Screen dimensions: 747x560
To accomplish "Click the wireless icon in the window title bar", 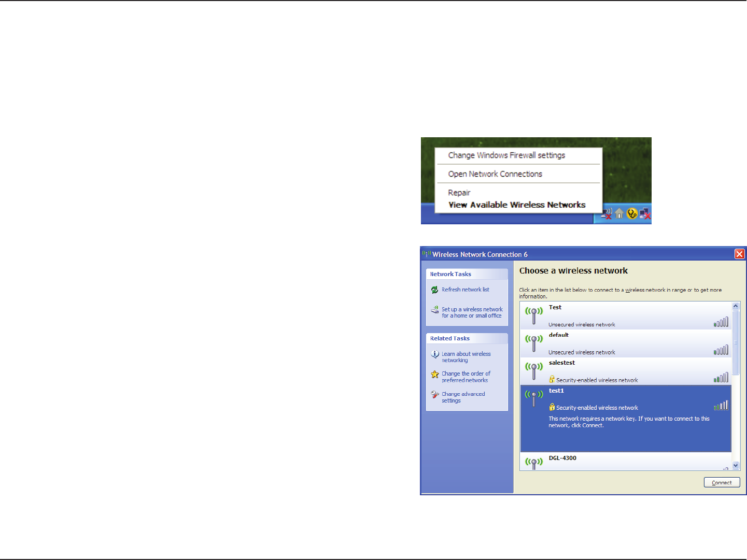I will pyautogui.click(x=427, y=254).
